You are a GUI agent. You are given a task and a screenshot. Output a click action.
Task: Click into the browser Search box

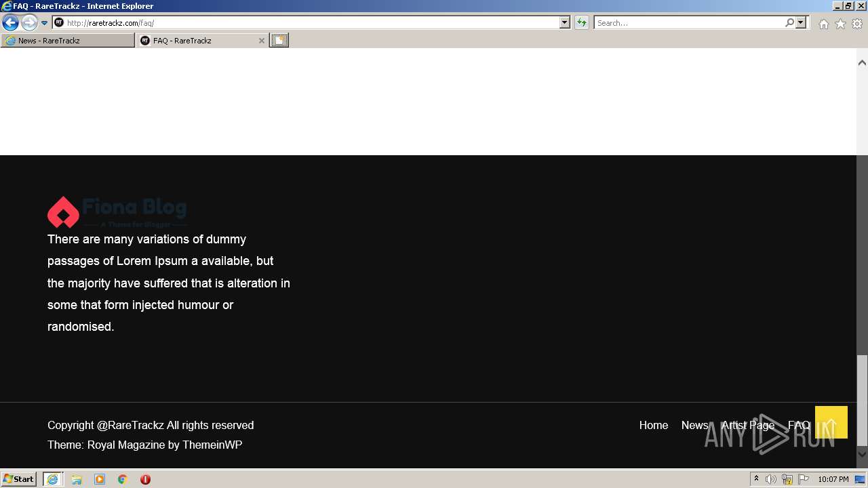coord(689,23)
